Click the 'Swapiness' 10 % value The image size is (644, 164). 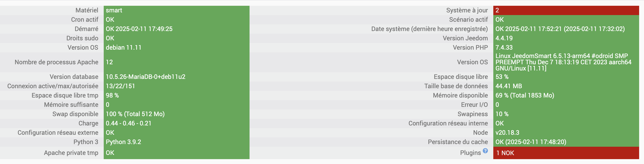click(x=502, y=114)
